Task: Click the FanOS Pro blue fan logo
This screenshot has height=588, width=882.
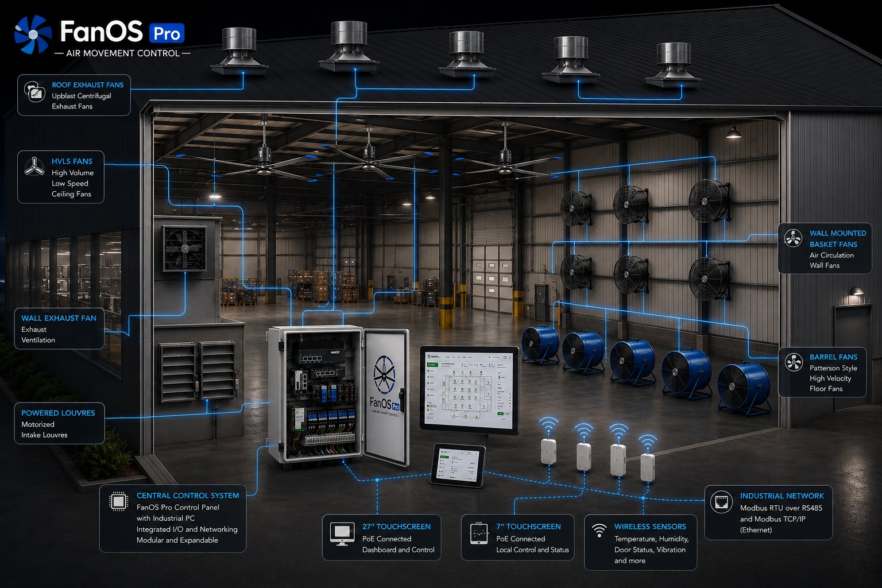Action: click(33, 34)
